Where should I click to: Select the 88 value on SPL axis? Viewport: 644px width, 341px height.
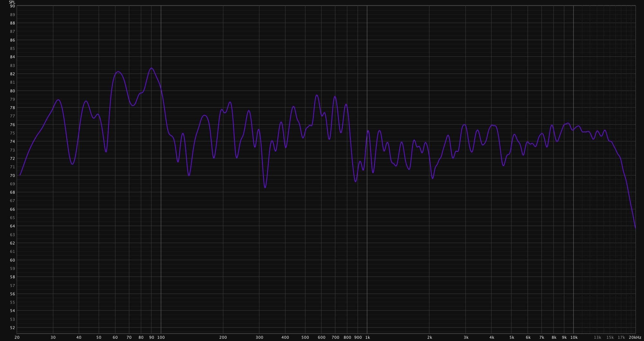13,23
